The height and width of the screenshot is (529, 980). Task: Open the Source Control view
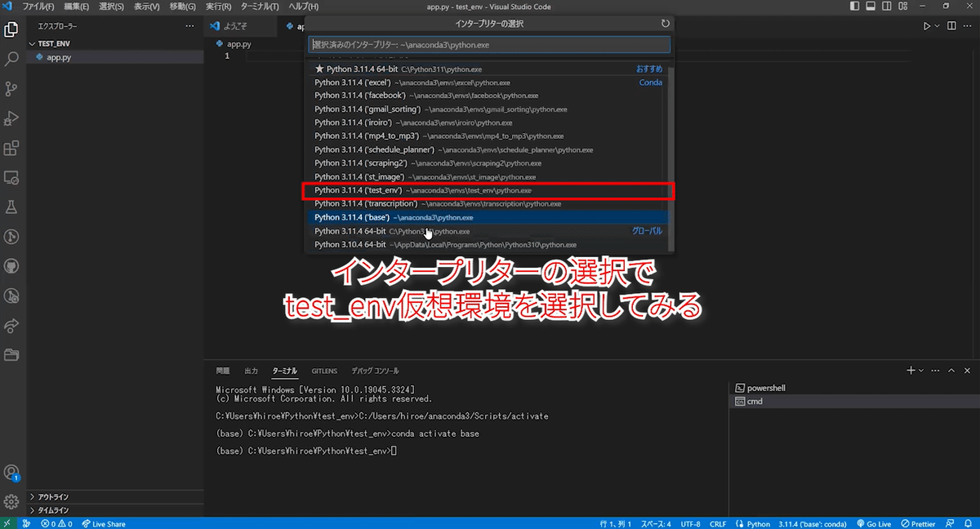click(11, 89)
